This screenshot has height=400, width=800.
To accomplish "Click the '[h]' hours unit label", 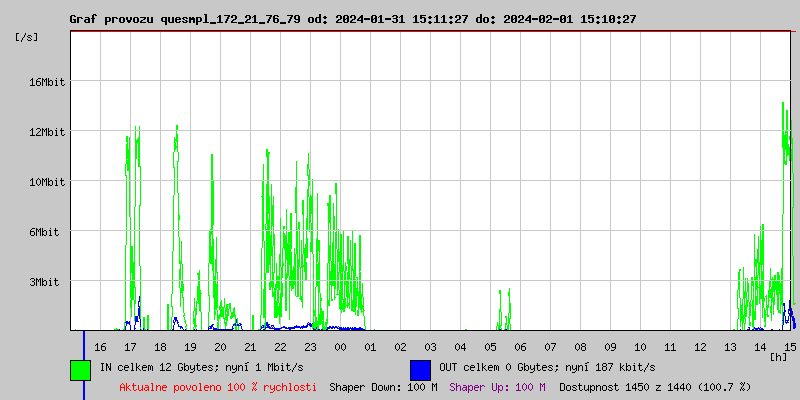I will [778, 356].
